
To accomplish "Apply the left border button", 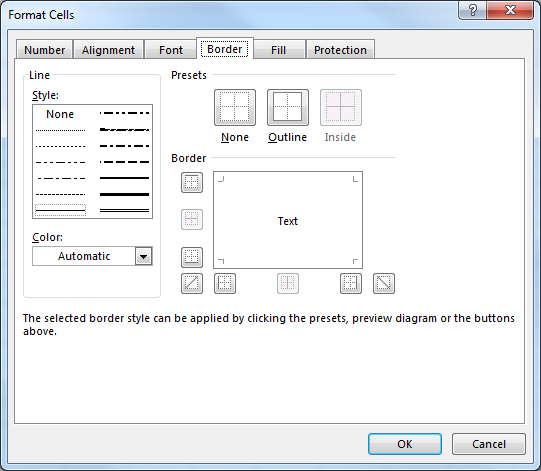I will click(225, 283).
